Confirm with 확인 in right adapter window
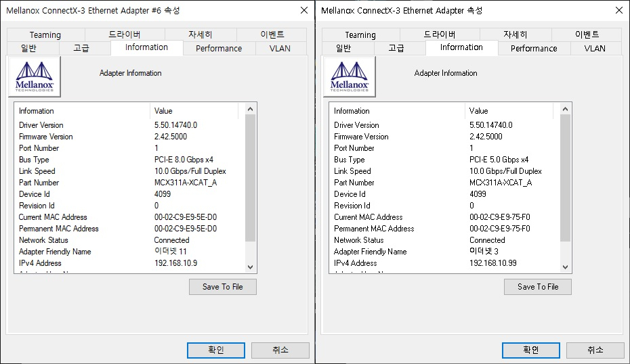 531,350
